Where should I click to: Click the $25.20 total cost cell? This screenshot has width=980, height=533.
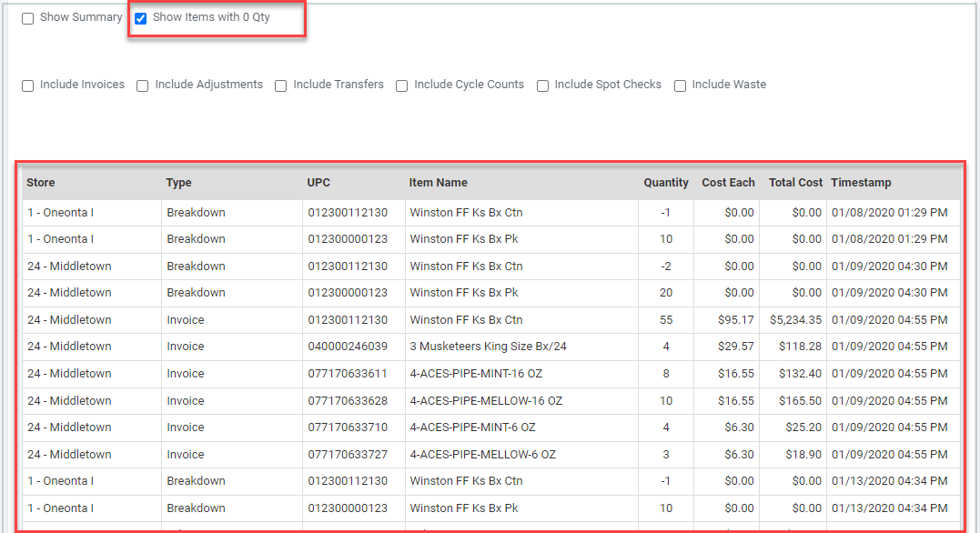803,427
